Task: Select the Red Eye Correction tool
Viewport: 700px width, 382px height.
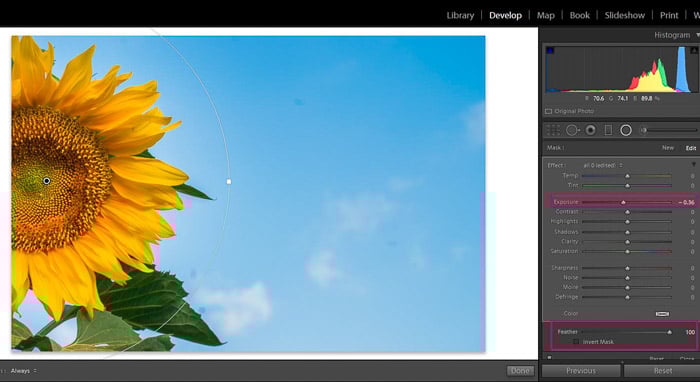Action: (591, 130)
